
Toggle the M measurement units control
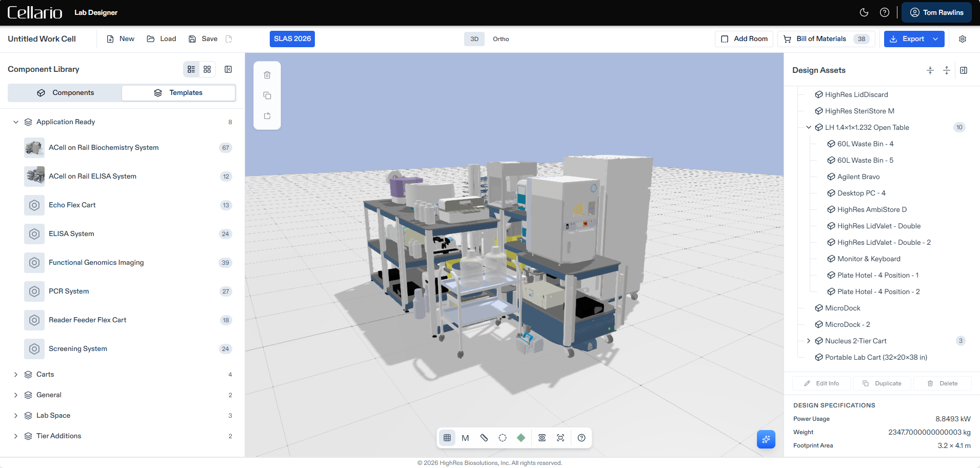(465, 438)
